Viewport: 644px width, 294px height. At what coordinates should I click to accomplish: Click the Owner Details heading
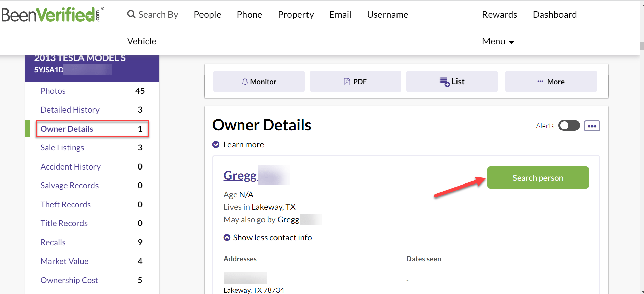(x=262, y=125)
